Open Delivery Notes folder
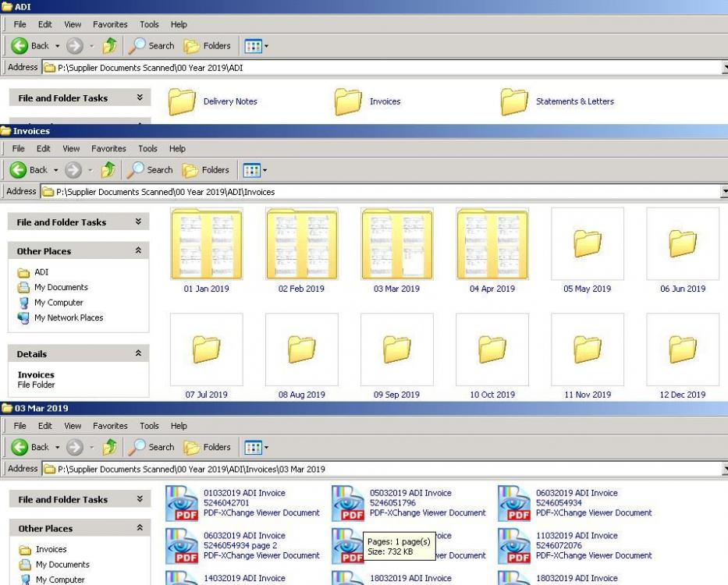The width and height of the screenshot is (728, 585). click(x=213, y=101)
